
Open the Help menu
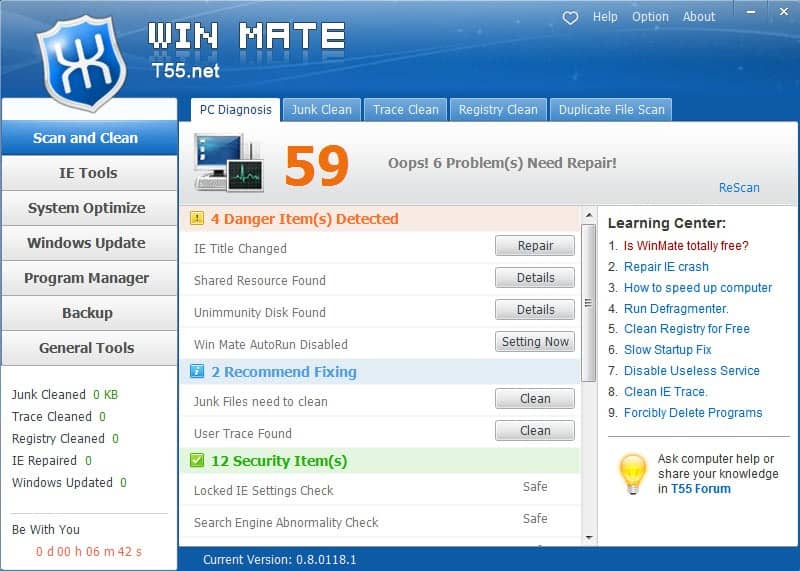605,17
